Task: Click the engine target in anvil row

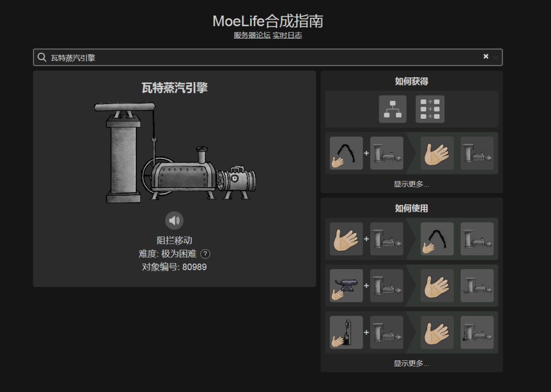Action: coord(387,285)
